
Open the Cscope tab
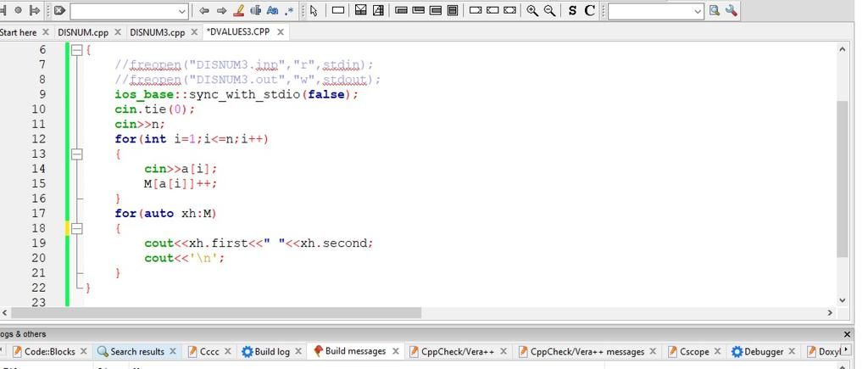point(688,351)
